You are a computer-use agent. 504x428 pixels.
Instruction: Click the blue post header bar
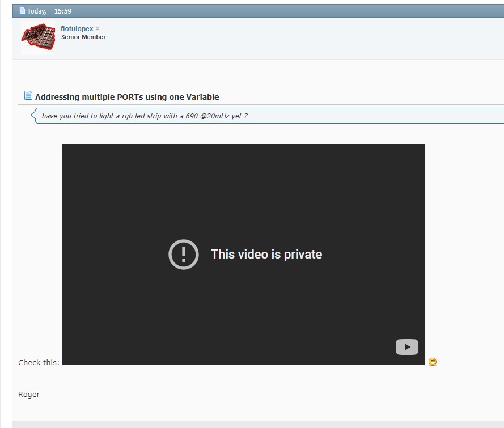[x=283, y=11]
